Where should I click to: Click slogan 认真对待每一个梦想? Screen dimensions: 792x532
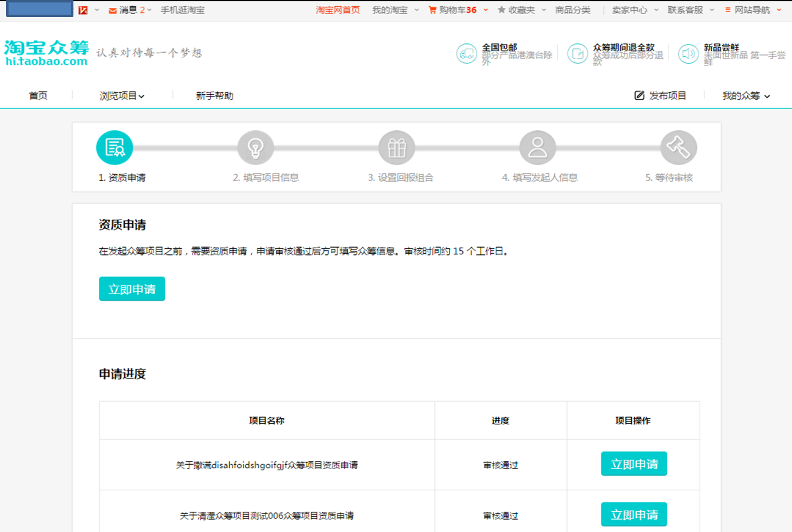coord(149,53)
